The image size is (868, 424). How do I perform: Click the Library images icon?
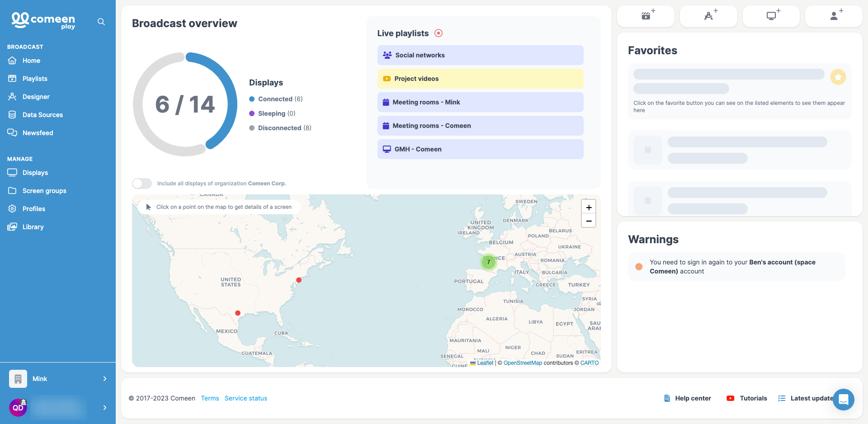tap(12, 227)
